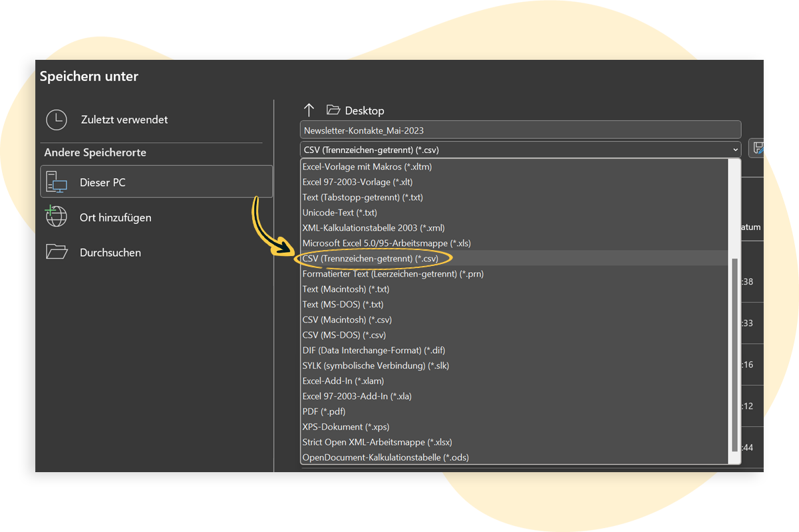Choose PDF (*.pdf) file format

click(x=324, y=412)
